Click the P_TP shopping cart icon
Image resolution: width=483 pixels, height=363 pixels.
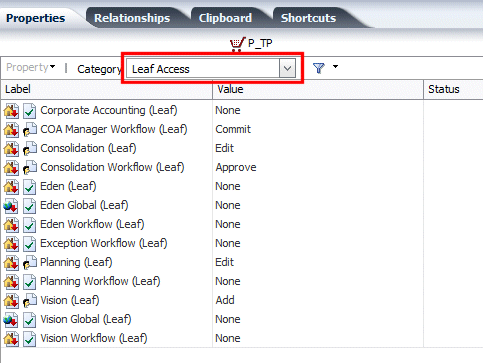coord(237,44)
